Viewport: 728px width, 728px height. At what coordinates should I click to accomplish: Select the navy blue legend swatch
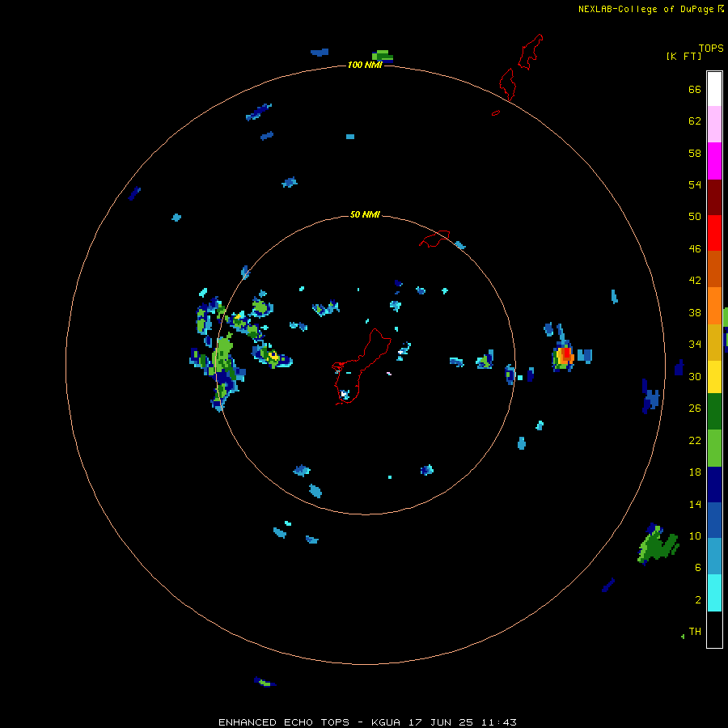coord(714,485)
